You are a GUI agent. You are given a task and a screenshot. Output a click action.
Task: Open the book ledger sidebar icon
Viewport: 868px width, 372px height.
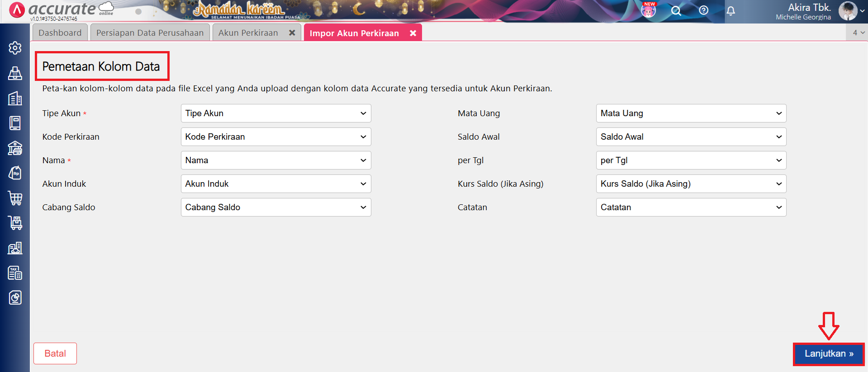[15, 123]
